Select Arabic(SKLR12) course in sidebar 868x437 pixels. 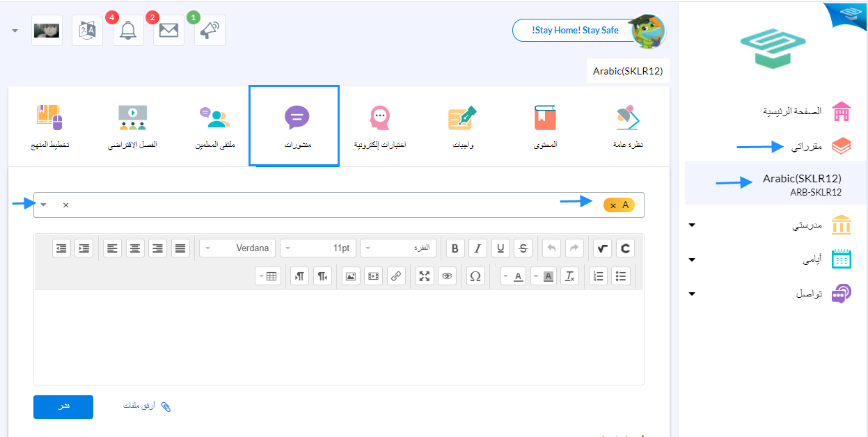point(776,184)
